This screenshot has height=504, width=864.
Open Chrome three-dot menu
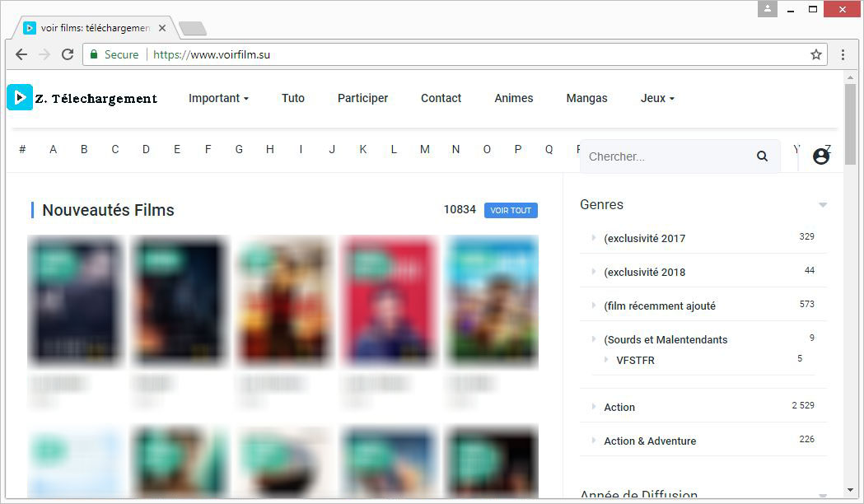843,54
